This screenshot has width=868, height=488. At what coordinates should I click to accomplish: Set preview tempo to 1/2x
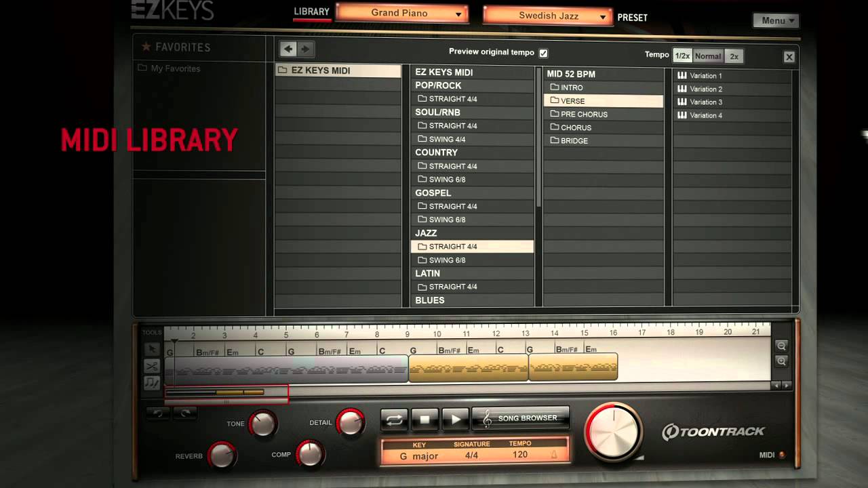682,56
